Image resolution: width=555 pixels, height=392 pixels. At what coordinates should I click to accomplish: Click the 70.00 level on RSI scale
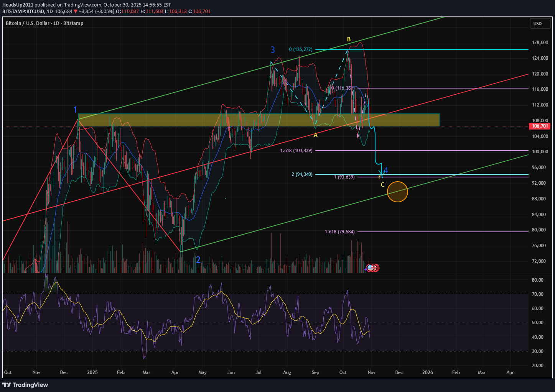click(x=538, y=294)
